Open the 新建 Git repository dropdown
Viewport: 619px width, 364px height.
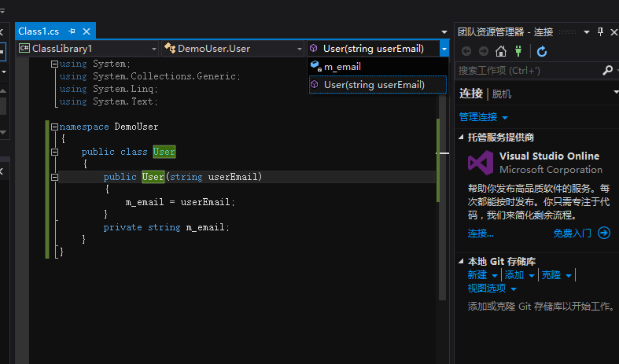pyautogui.click(x=482, y=275)
